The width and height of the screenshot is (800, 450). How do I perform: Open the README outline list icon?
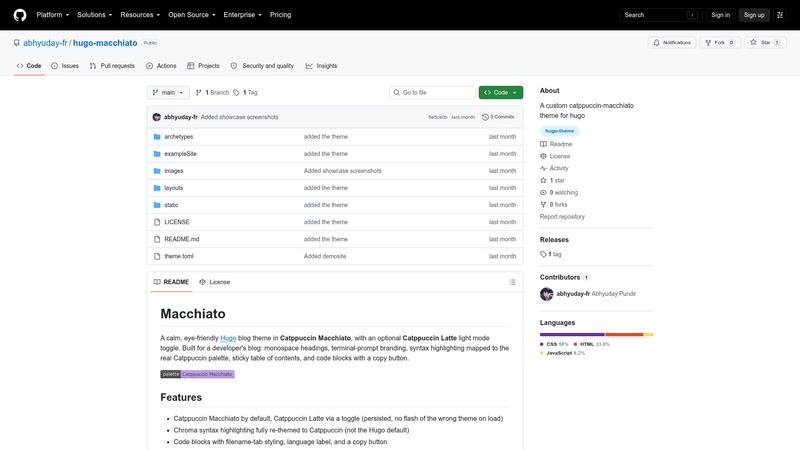coord(512,282)
